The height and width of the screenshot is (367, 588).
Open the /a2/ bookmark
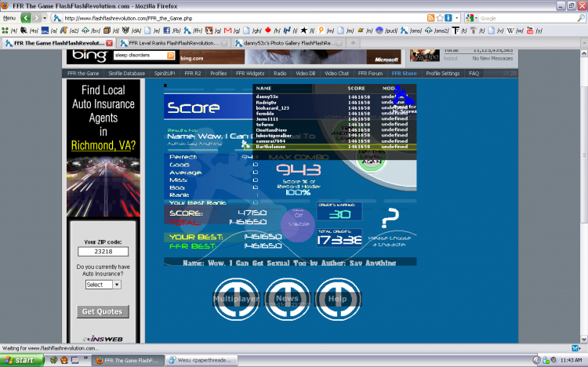point(70,31)
